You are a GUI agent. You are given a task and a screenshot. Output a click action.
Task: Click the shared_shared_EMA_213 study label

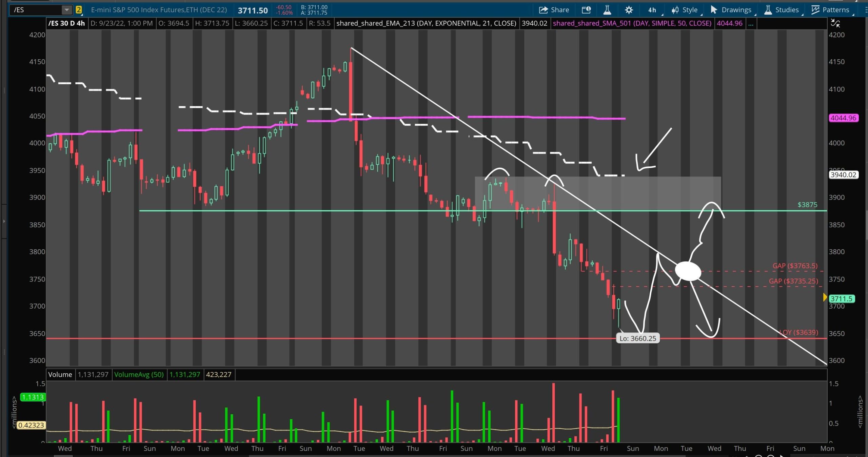(x=426, y=23)
